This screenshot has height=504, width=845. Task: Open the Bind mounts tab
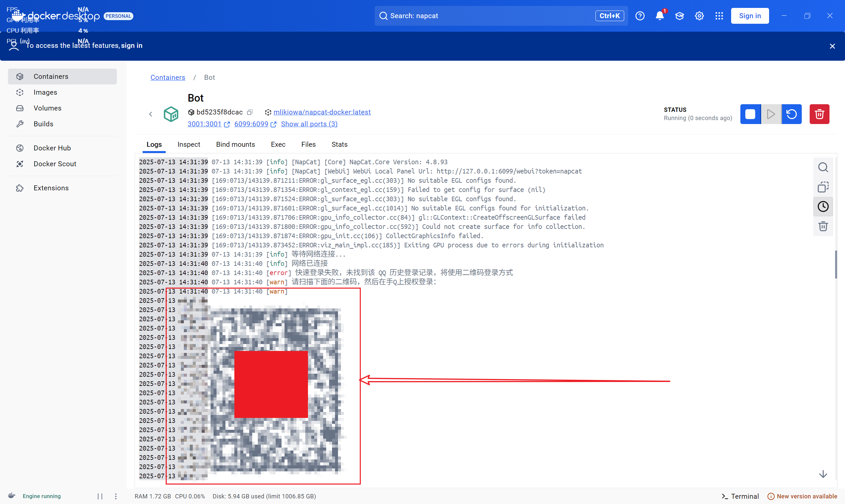pos(235,144)
